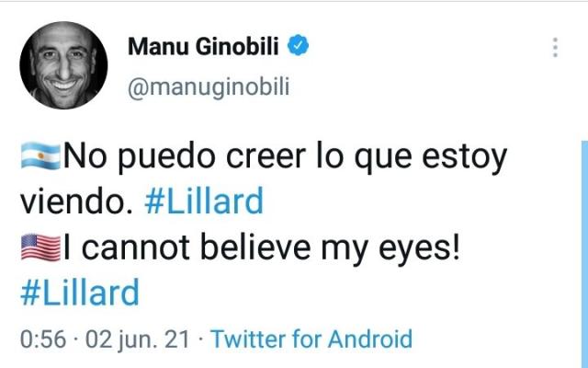
Task: Click the Argentina flag emoji
Action: [x=40, y=157]
